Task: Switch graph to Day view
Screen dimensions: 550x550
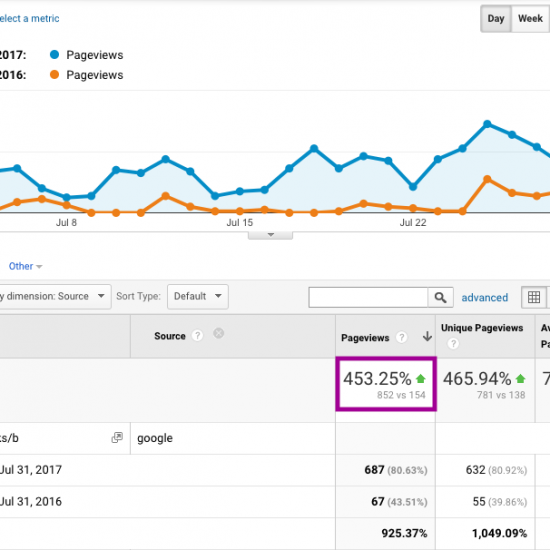Action: click(x=496, y=19)
